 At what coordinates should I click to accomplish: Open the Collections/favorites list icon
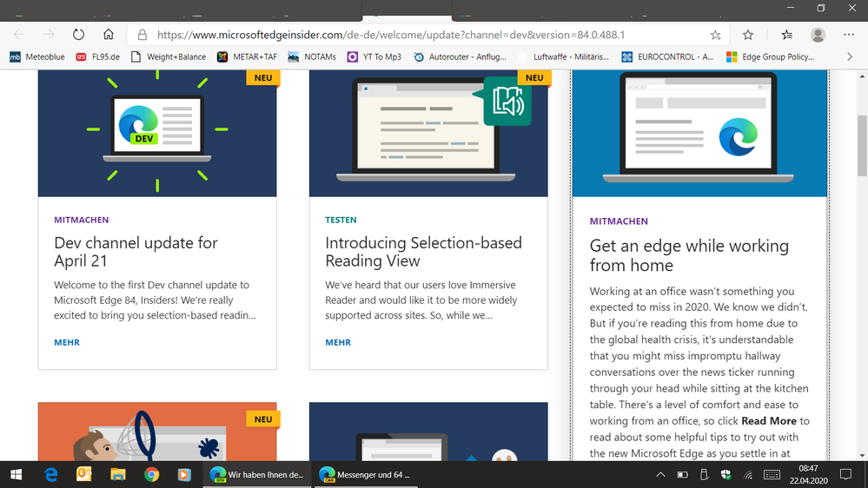(786, 35)
